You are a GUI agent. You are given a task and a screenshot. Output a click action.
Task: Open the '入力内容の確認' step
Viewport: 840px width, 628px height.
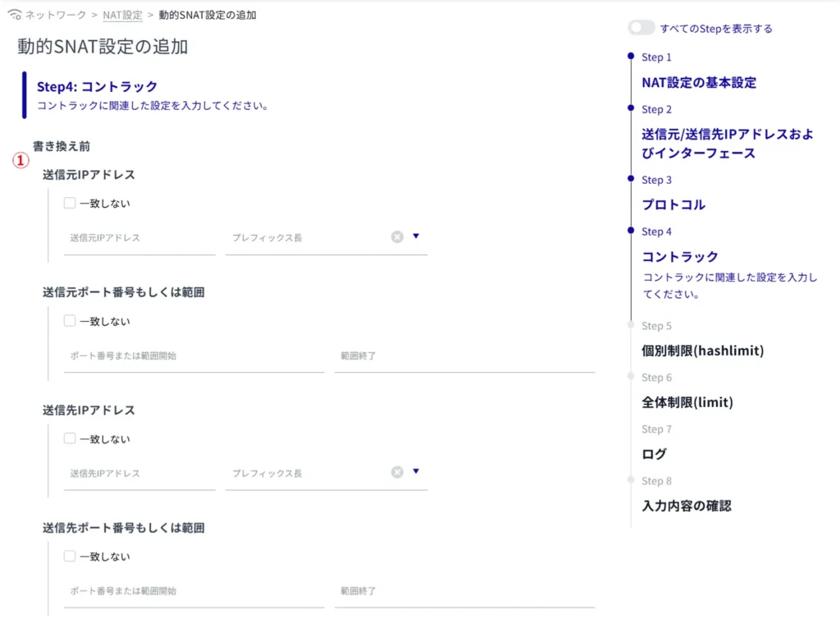tap(686, 506)
